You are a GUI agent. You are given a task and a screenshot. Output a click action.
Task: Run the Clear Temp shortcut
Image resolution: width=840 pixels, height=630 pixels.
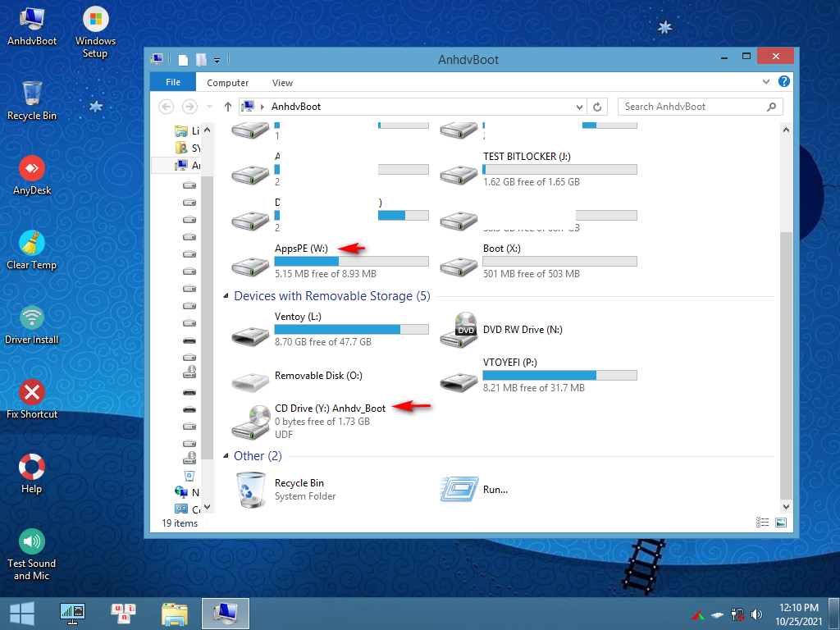(x=32, y=249)
